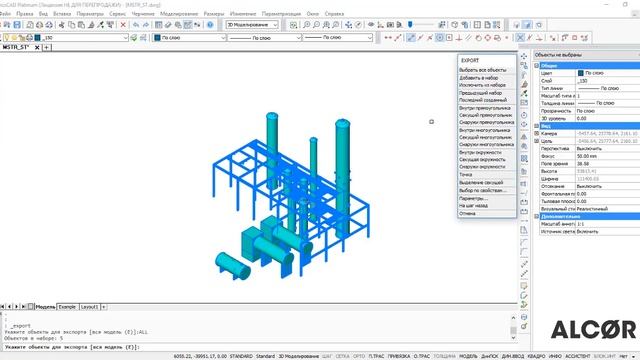Toggle ТОЛЩИНА lineweight in the status bar
Screen dimensions: 640x360
point(444,356)
